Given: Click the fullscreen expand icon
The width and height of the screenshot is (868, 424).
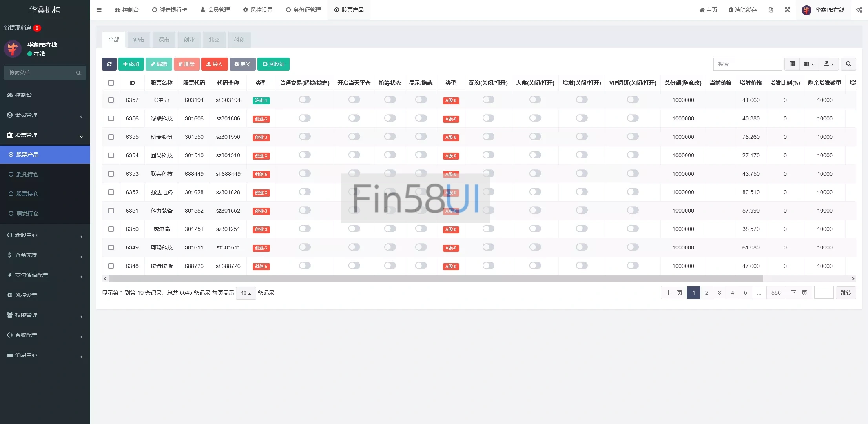Looking at the screenshot, I should (x=787, y=10).
